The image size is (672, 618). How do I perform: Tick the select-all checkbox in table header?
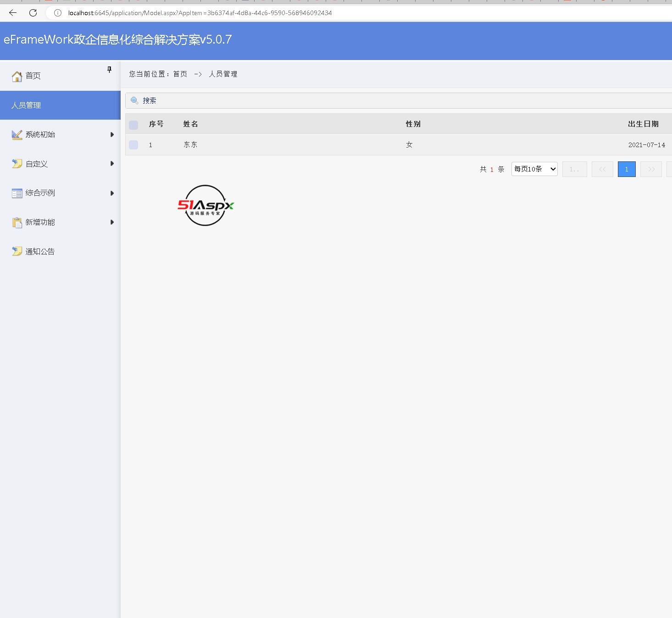point(133,125)
